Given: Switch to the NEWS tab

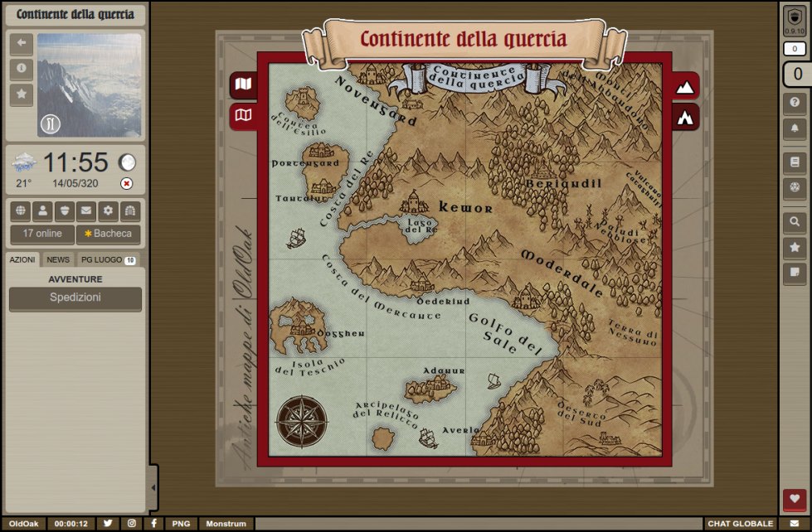Looking at the screenshot, I should [58, 259].
